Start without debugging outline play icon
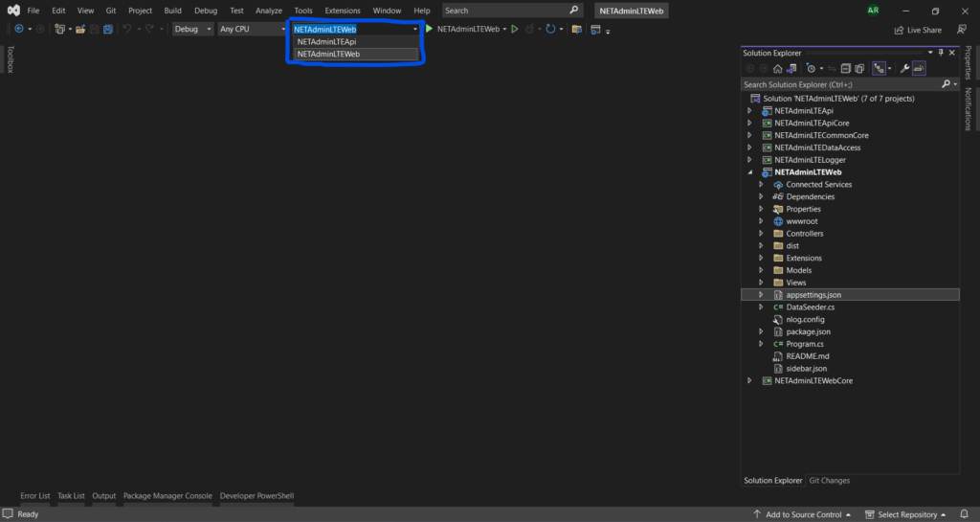Image resolution: width=980 pixels, height=522 pixels. click(514, 29)
